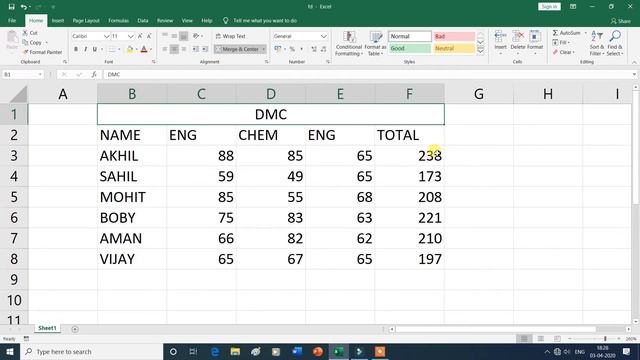Open Find & Select magnifier menu
The height and width of the screenshot is (360, 640).
(x=614, y=43)
